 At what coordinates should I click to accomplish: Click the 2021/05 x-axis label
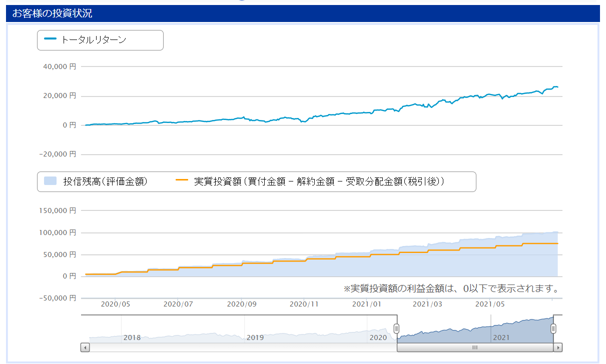point(490,303)
